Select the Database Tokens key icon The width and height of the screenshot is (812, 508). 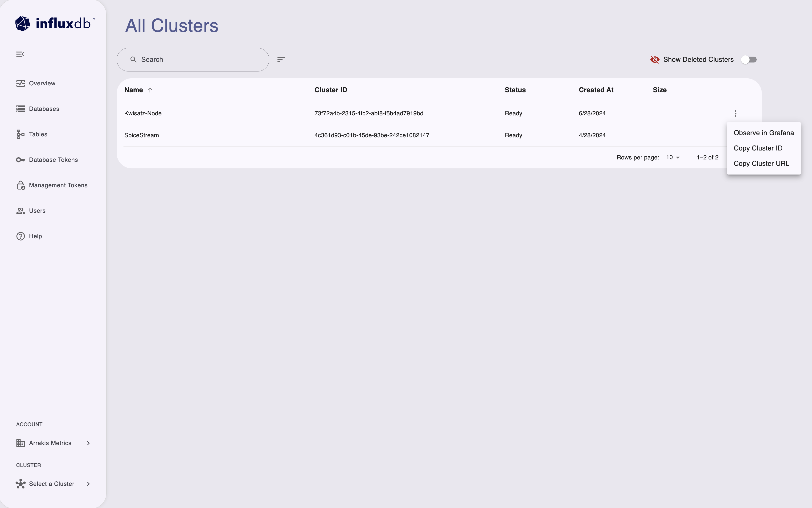pos(21,160)
